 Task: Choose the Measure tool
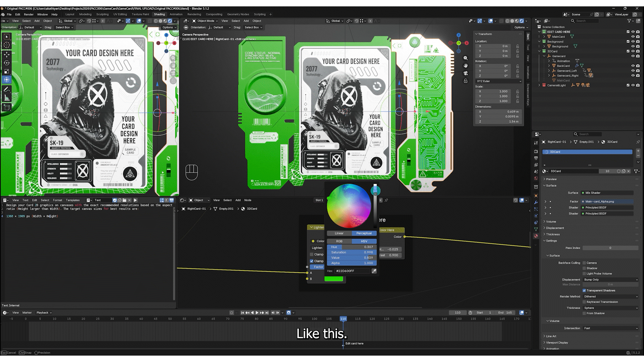tap(7, 98)
